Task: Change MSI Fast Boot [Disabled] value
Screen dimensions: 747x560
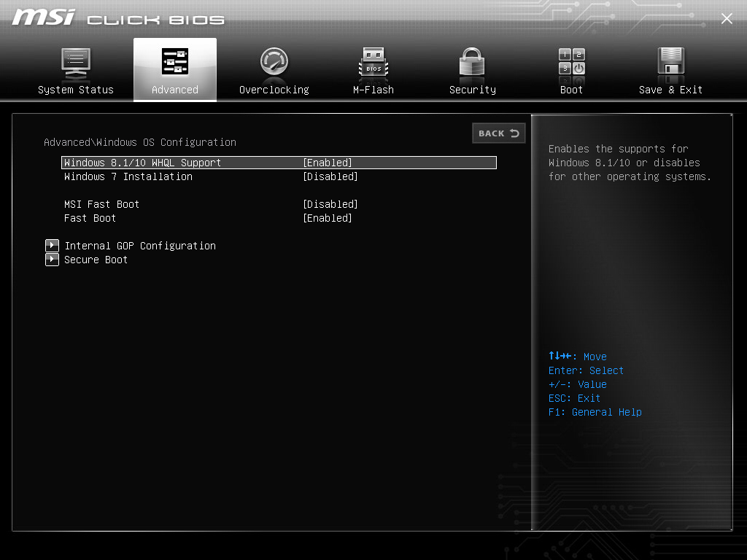Action: (x=330, y=204)
